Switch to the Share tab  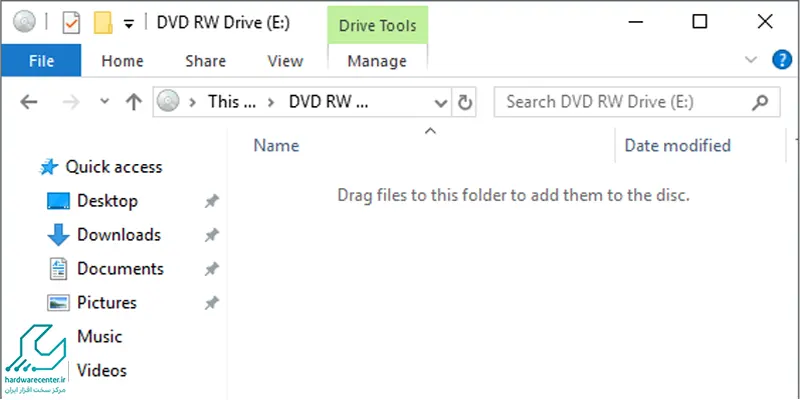(205, 61)
